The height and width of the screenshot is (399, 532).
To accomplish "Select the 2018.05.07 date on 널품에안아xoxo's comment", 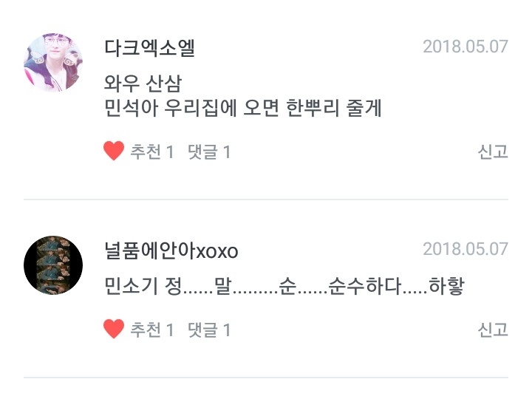I will [x=465, y=249].
